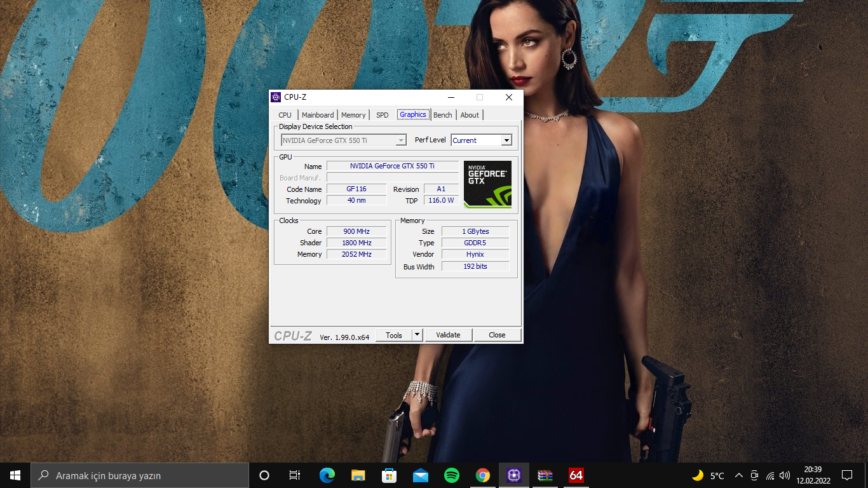The height and width of the screenshot is (488, 868).
Task: Click the Meet Now tray icon
Action: point(754,475)
